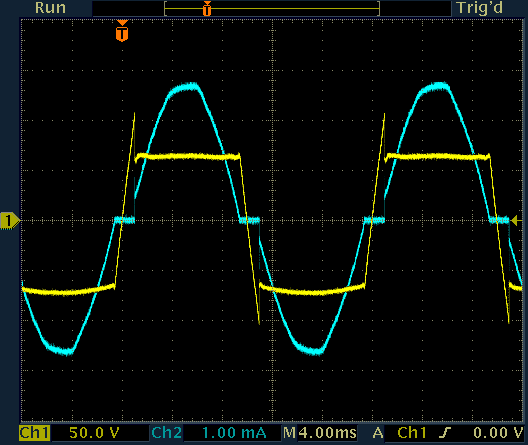Click the rising edge trigger slope symbol

click(445, 433)
